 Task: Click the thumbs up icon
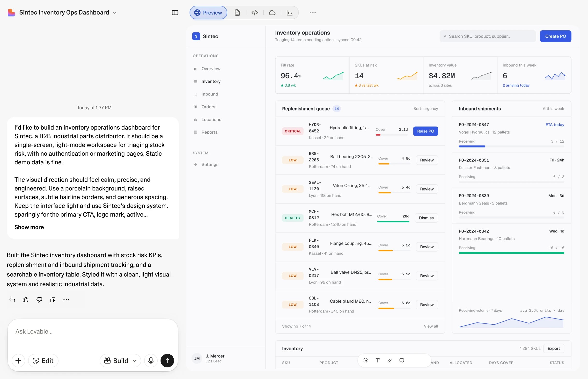click(26, 299)
